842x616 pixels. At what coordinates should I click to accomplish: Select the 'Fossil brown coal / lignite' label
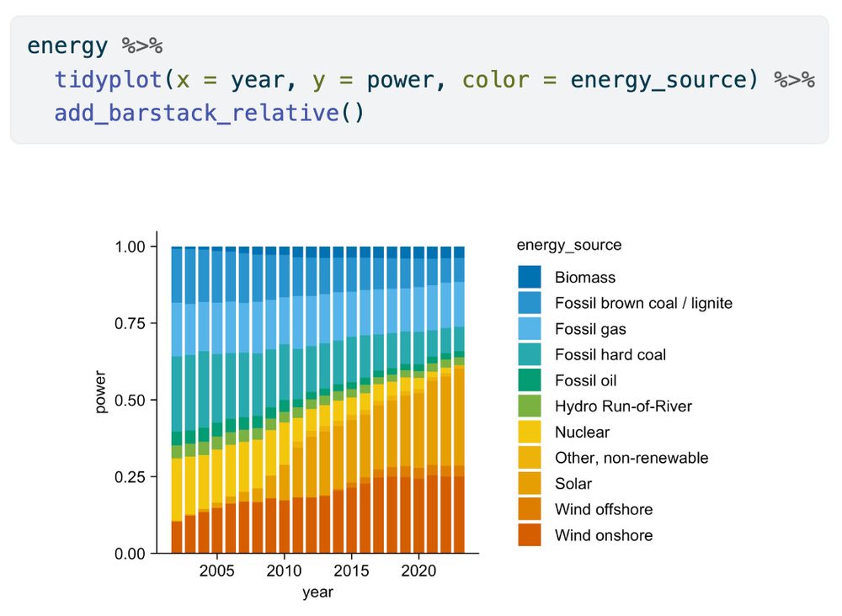[x=643, y=303]
